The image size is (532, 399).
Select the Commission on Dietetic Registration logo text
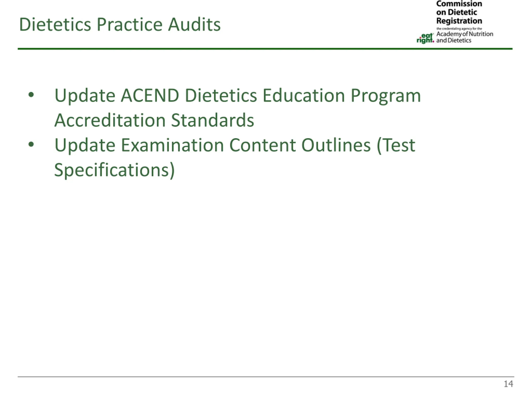[x=459, y=12]
